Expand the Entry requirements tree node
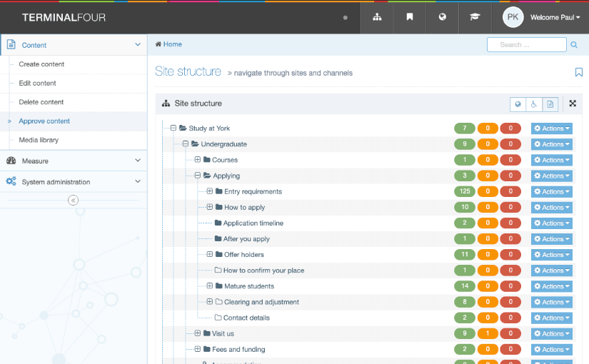 pyautogui.click(x=210, y=191)
